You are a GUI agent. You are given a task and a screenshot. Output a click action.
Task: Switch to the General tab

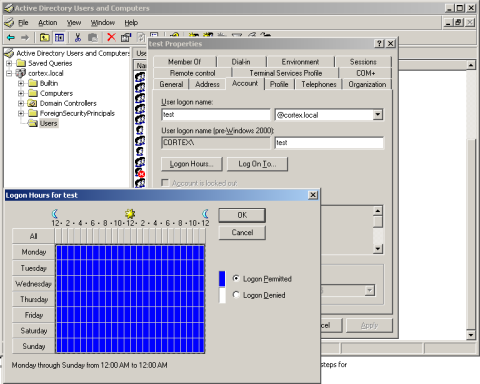pos(171,84)
